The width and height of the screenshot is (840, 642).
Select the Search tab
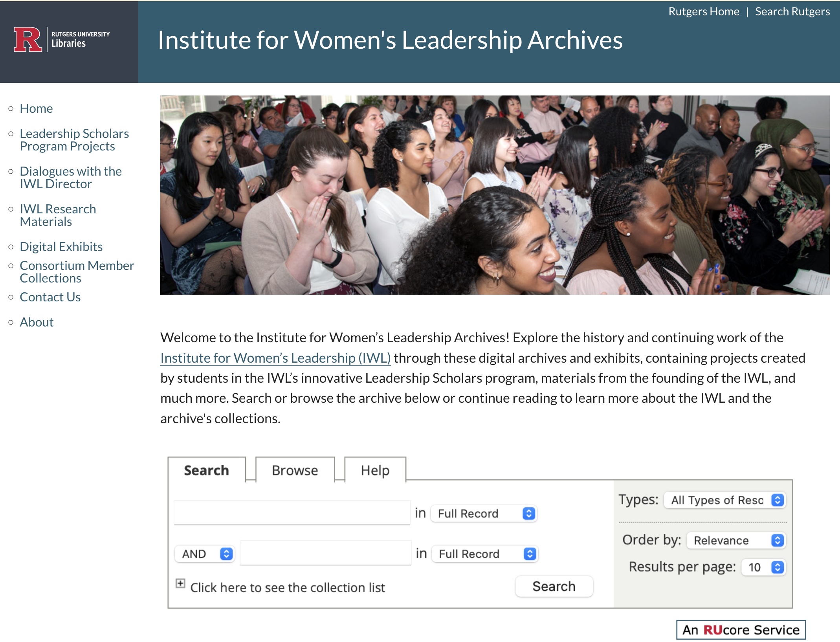point(206,470)
